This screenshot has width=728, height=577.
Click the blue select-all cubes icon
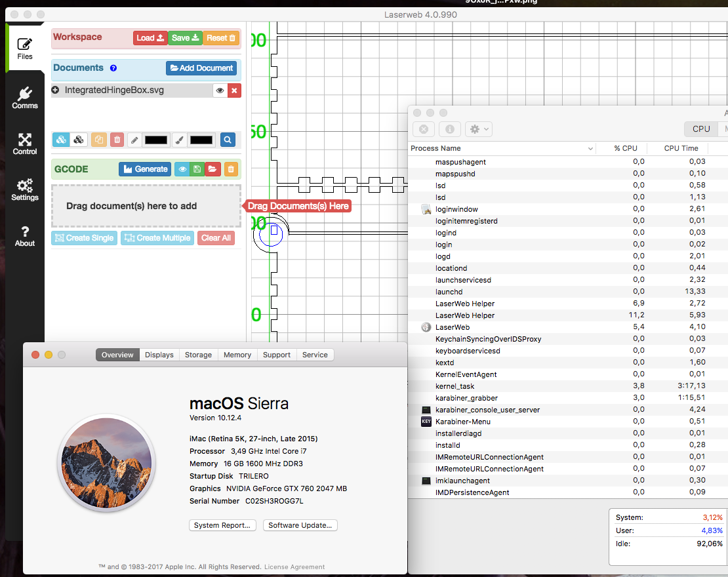coord(61,140)
